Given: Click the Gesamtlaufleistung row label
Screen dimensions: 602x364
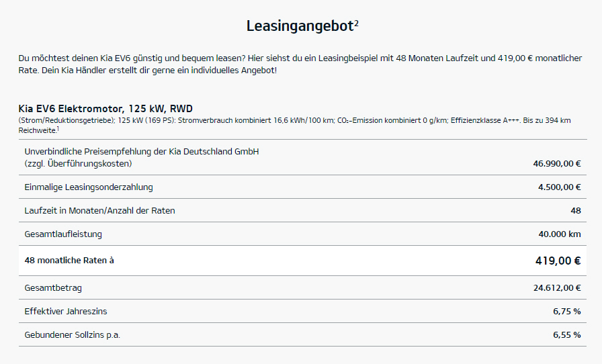Looking at the screenshot, I should coord(63,234).
